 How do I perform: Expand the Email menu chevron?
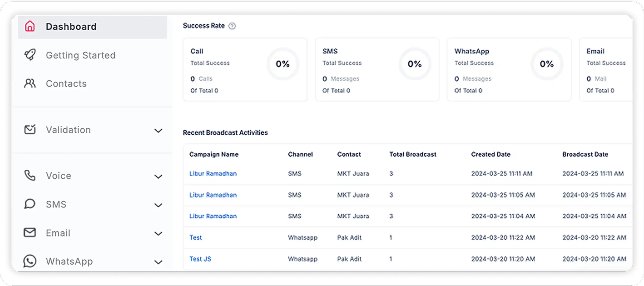coord(158,234)
